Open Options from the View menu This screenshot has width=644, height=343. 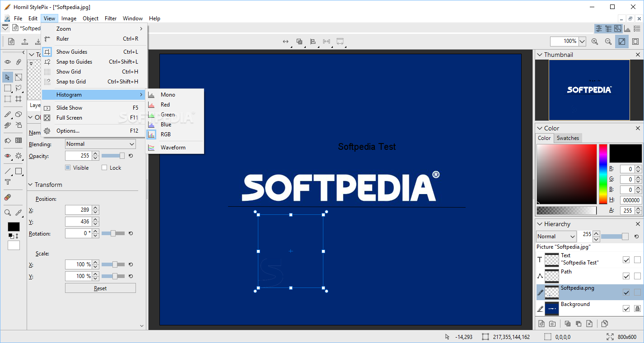[94, 131]
